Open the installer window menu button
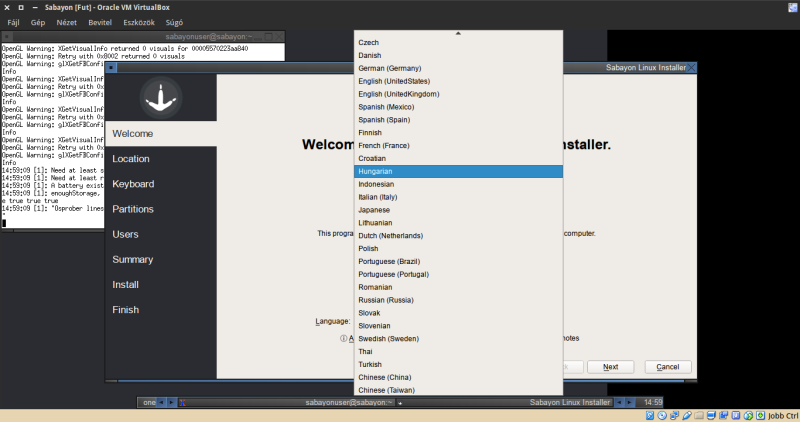Viewport: 800px width, 422px height. click(111, 67)
